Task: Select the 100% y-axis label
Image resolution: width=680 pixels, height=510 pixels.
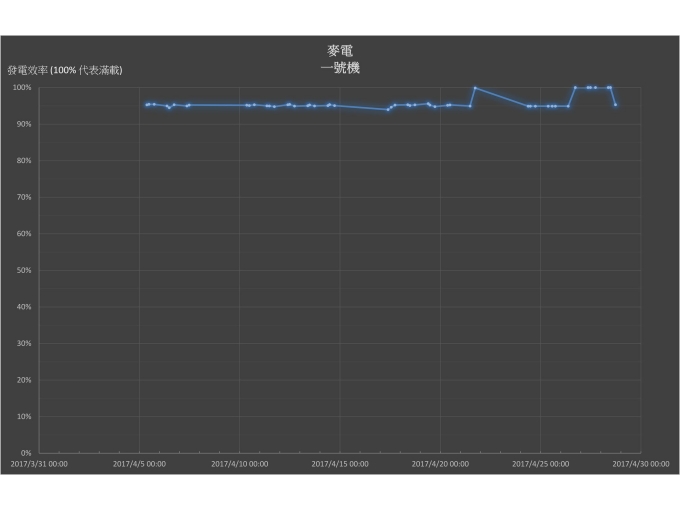Action: pyautogui.click(x=22, y=88)
